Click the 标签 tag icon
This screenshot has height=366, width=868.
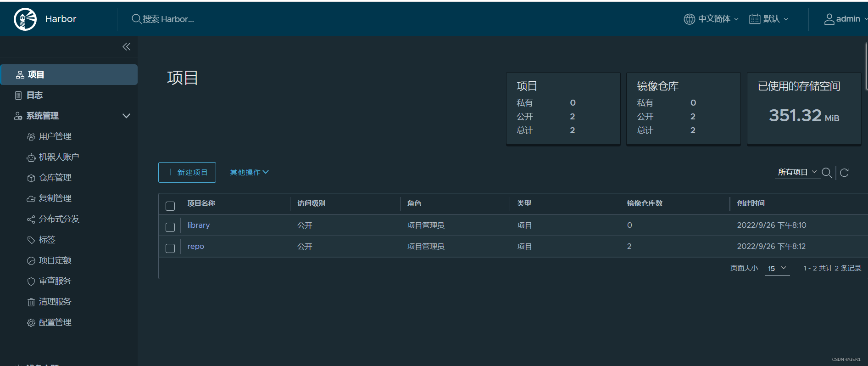(x=31, y=240)
